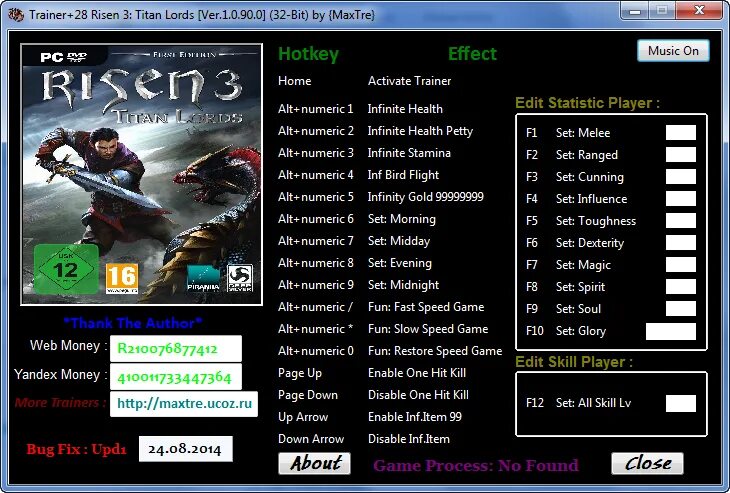Click 'Fun: Restore Speed Game' text
The width and height of the screenshot is (730, 493).
(435, 351)
